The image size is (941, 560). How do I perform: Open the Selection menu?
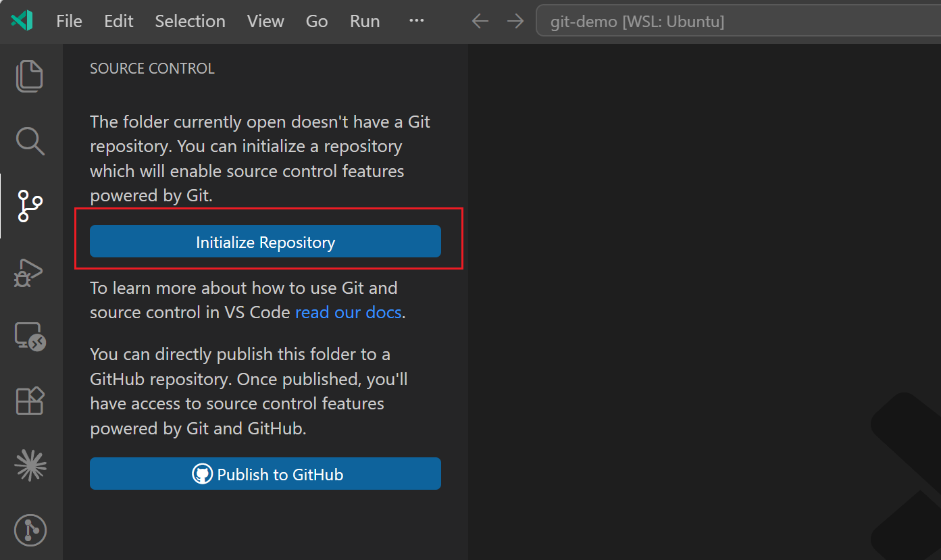[x=190, y=21]
